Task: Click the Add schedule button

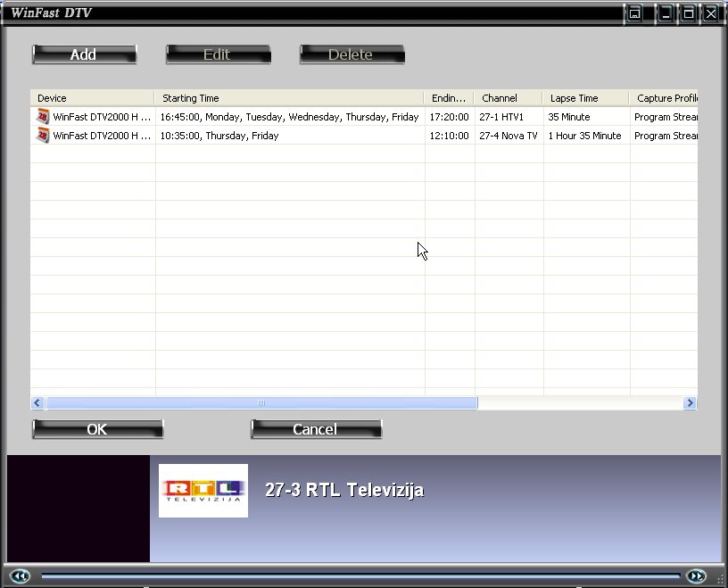Action: tap(84, 54)
